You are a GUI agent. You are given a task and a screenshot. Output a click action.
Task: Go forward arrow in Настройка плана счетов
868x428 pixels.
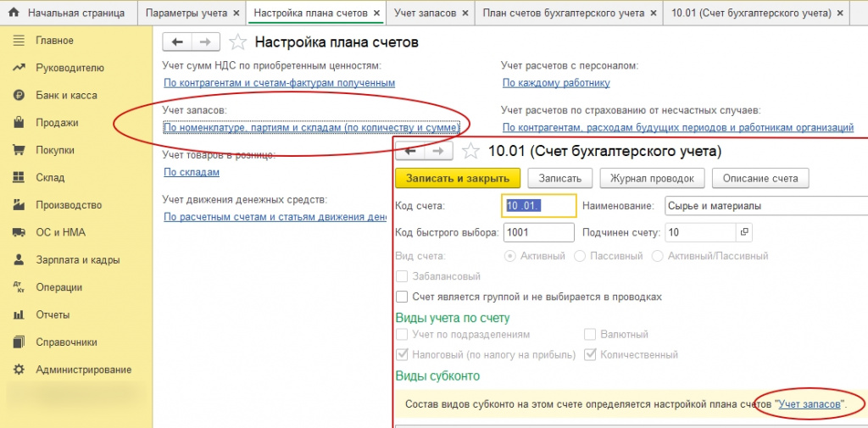point(205,42)
